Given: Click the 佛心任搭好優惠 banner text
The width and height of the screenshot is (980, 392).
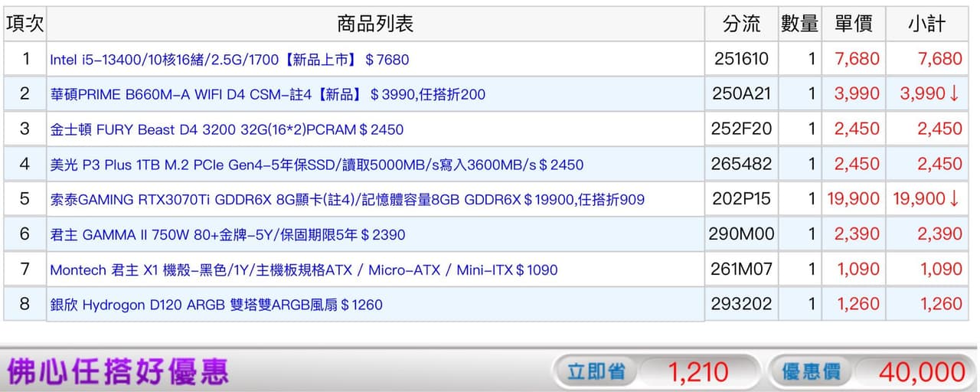Looking at the screenshot, I should [118, 372].
